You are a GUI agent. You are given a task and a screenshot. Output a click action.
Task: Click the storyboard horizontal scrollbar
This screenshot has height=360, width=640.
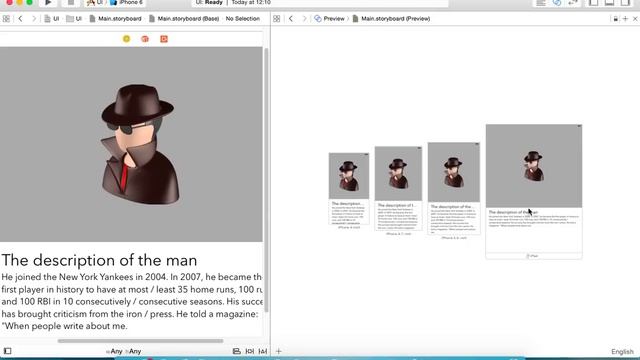point(140,341)
